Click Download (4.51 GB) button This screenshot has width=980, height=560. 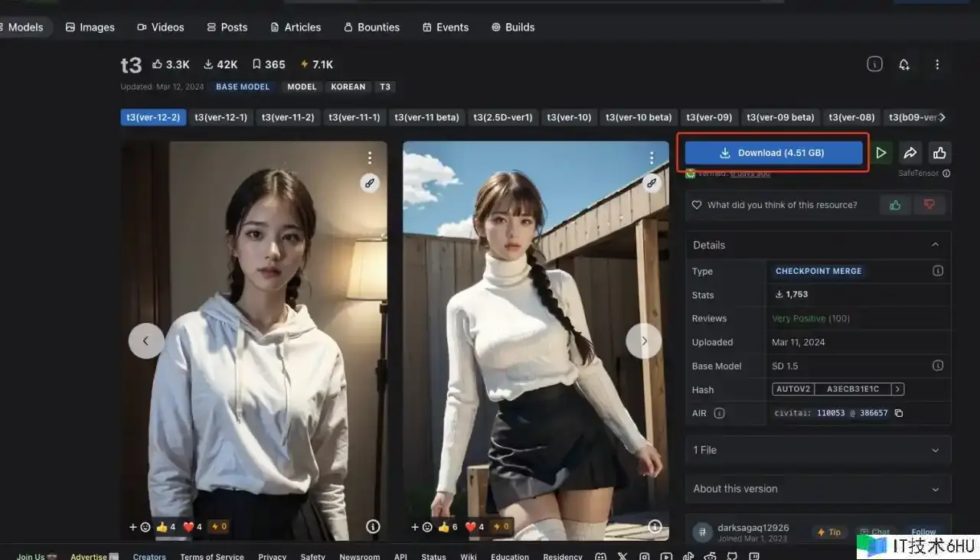tap(773, 153)
